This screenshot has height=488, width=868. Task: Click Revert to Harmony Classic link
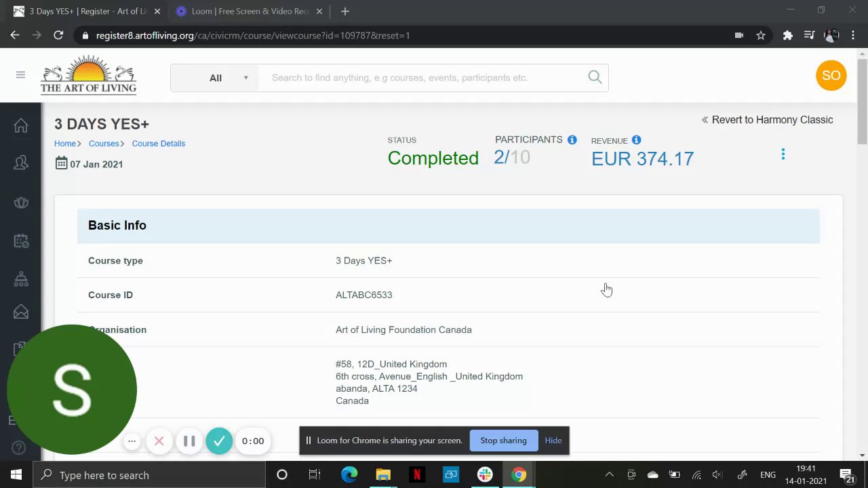(x=767, y=120)
